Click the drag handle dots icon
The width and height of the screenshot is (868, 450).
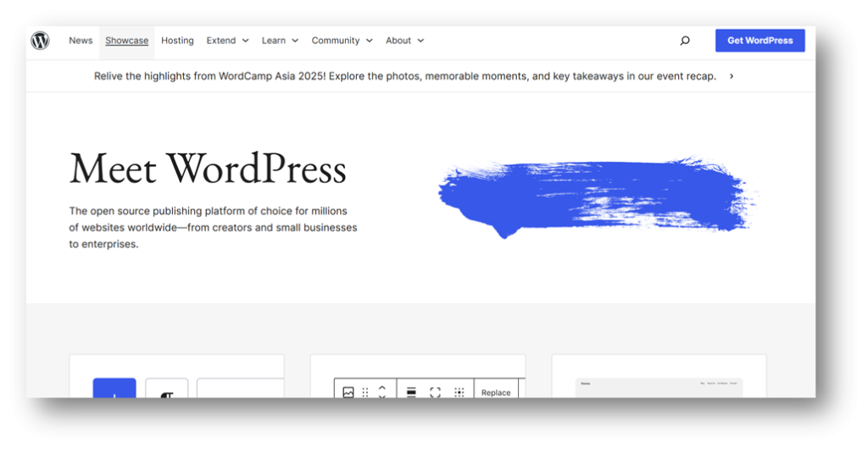(364, 392)
